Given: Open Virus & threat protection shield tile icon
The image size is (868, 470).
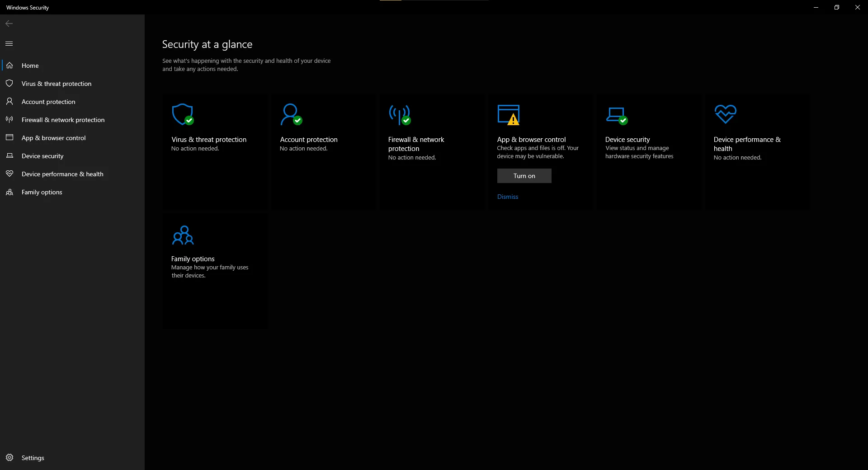Looking at the screenshot, I should [183, 114].
